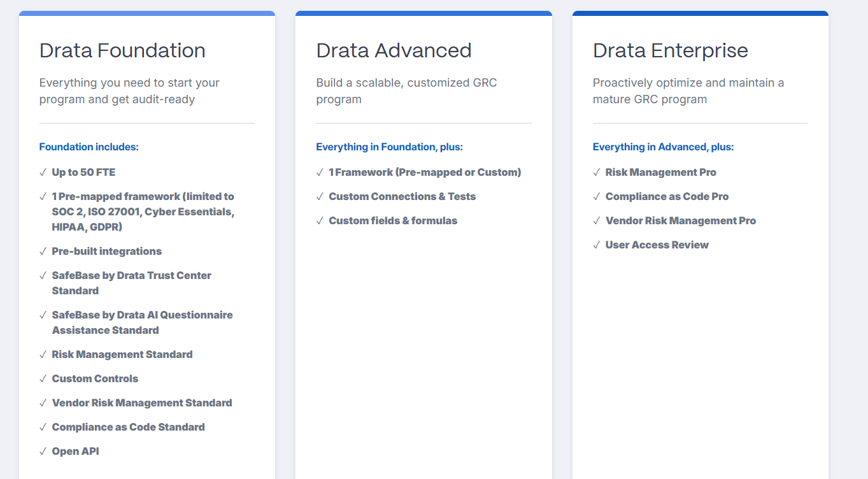The image size is (868, 479).
Task: Click the checkmark beside 'Custom Connections & Tests'
Action: (x=320, y=196)
